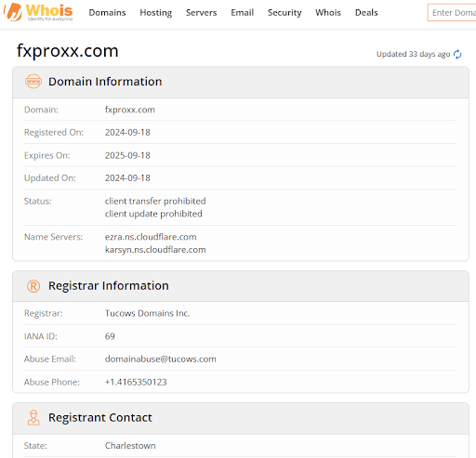Select the Expires On date 2025-09-18
The width and height of the screenshot is (476, 458).
(x=127, y=155)
